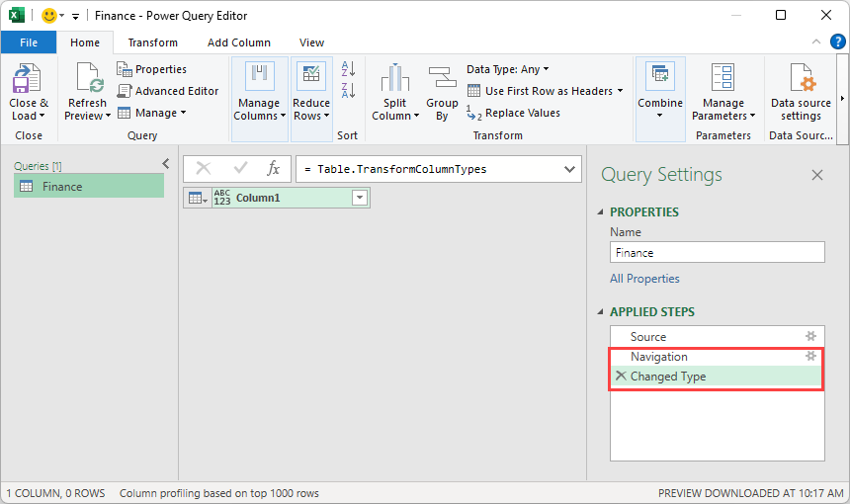The height and width of the screenshot is (504, 850).
Task: Launch the Advanced Editor
Action: (168, 91)
